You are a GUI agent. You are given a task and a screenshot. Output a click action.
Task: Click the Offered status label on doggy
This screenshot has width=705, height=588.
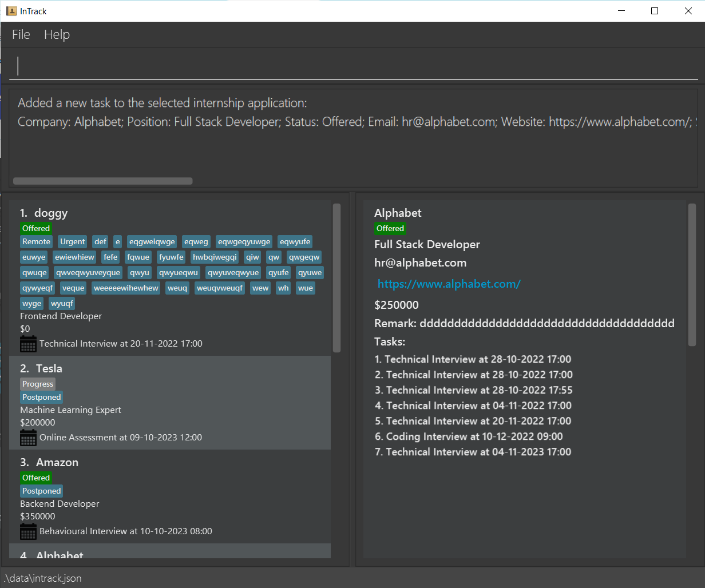[36, 228]
